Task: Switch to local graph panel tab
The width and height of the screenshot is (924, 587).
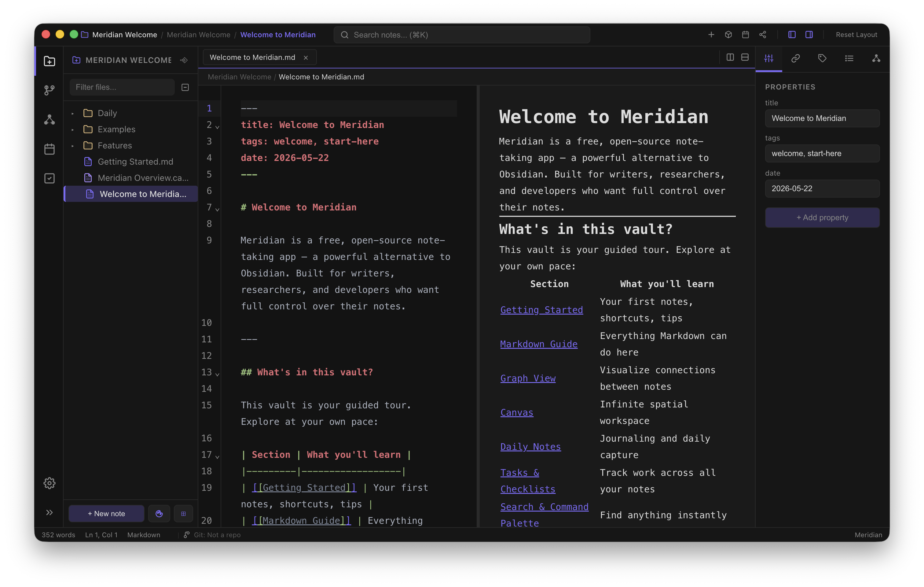Action: point(876,59)
